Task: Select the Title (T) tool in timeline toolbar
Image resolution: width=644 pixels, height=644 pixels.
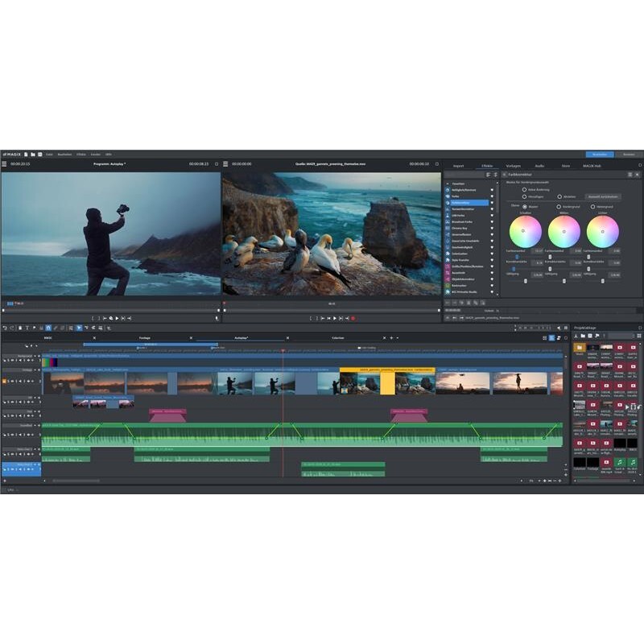Action: 27,328
